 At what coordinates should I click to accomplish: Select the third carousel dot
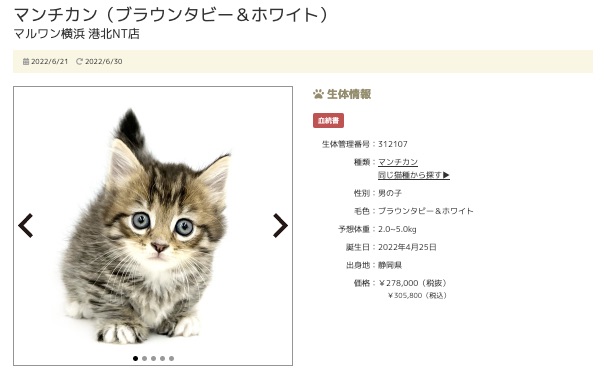(x=153, y=359)
